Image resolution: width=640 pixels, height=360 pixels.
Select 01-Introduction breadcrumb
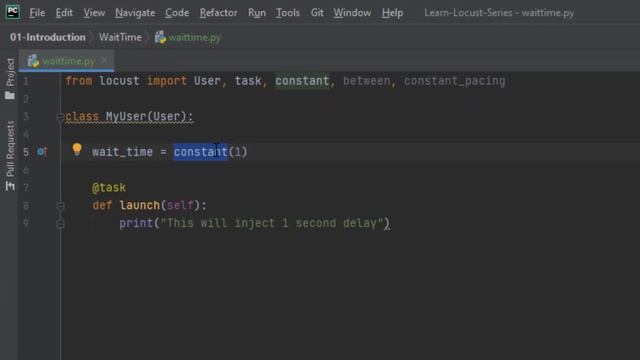[x=48, y=37]
